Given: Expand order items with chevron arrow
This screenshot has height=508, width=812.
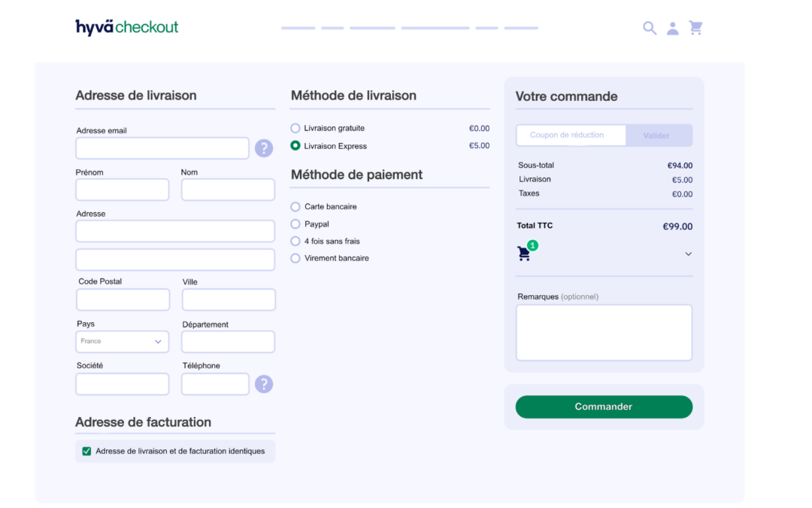Looking at the screenshot, I should [x=688, y=254].
